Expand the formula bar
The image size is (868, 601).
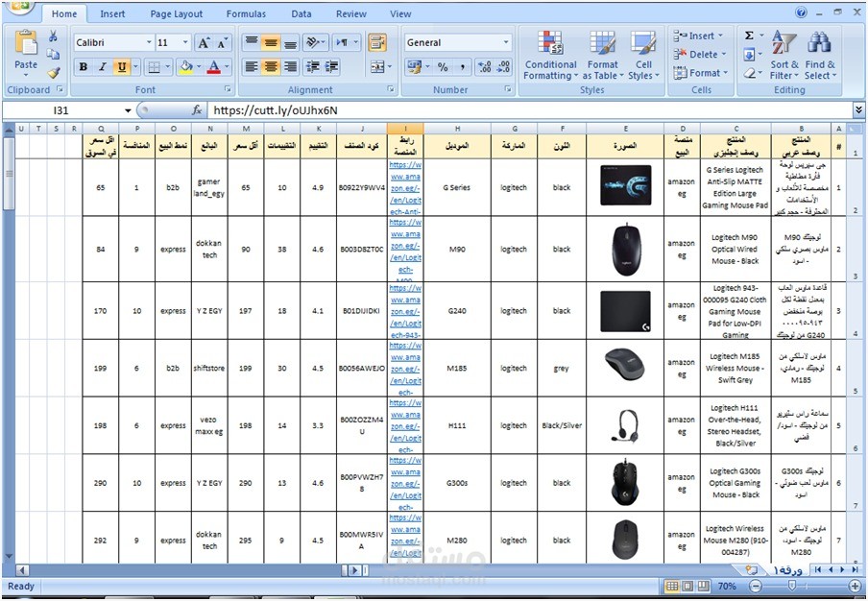(859, 110)
